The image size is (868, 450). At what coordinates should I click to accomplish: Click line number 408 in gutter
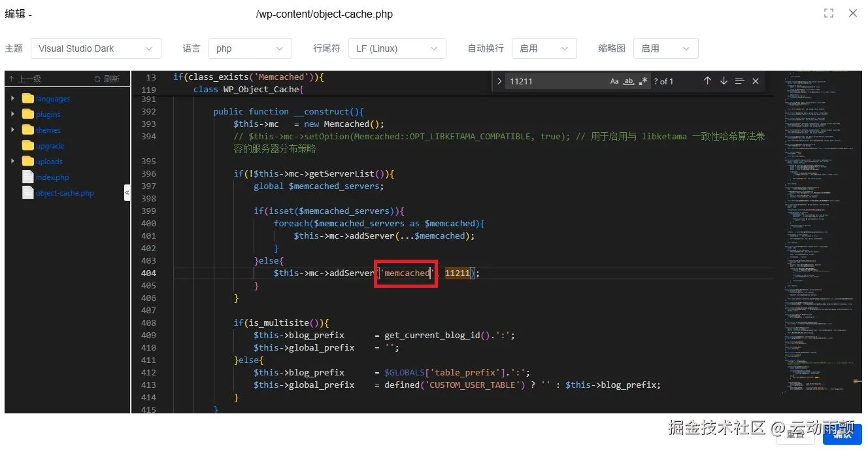[x=148, y=322]
